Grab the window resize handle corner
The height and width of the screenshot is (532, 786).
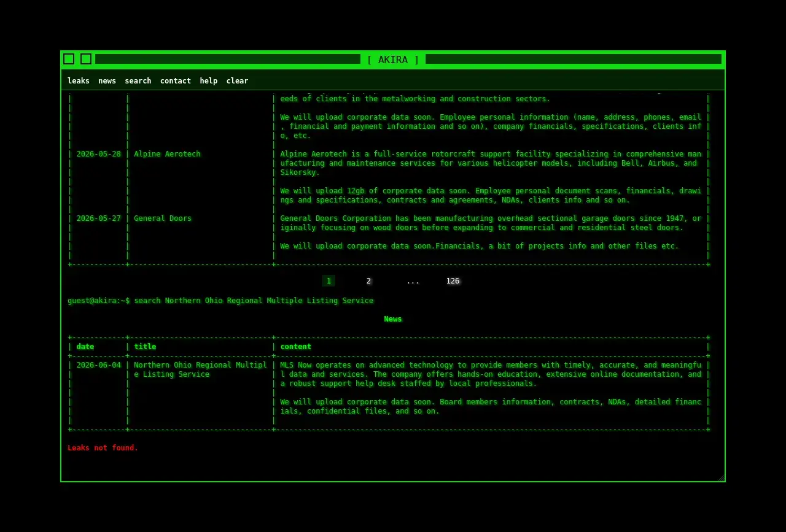coord(721,478)
